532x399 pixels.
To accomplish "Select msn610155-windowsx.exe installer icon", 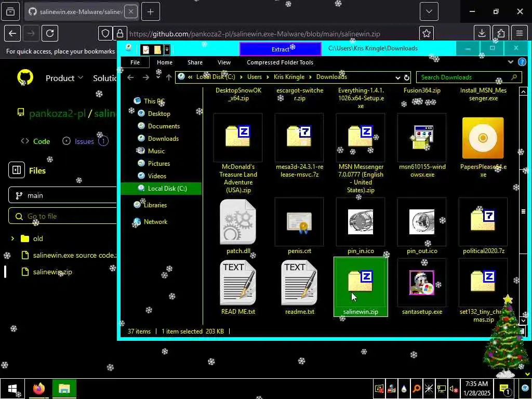I will click(x=422, y=137).
